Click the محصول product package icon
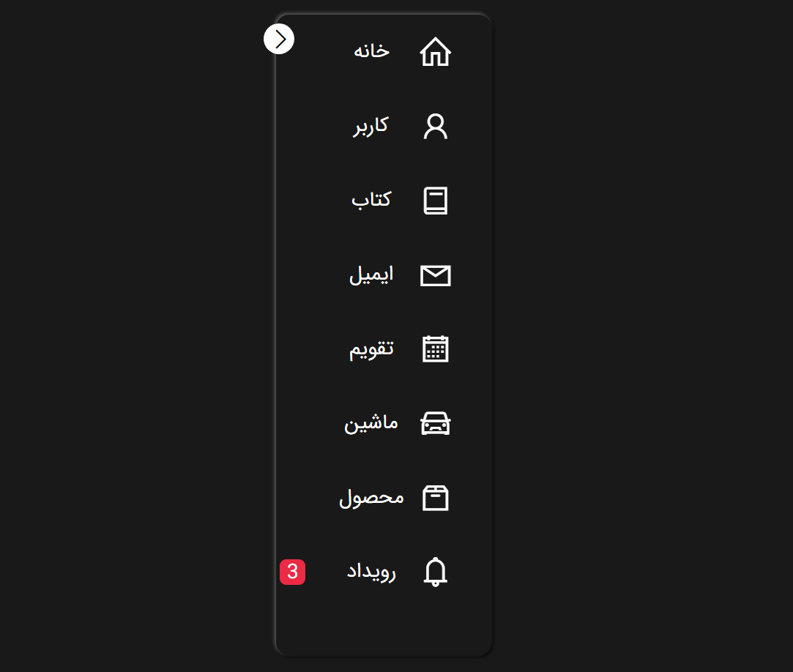This screenshot has width=793, height=672. pos(435,497)
